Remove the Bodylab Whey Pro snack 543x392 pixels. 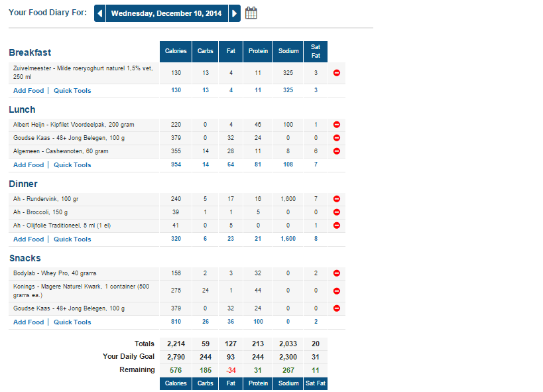(337, 273)
